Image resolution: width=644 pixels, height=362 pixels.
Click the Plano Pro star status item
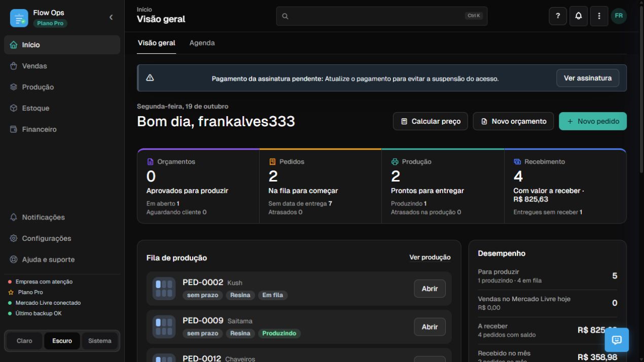tap(25, 292)
